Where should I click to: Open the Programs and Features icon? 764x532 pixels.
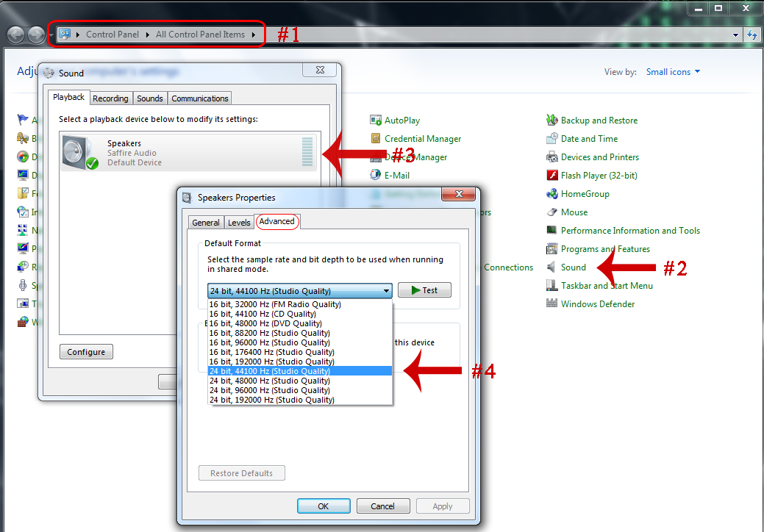click(x=551, y=248)
